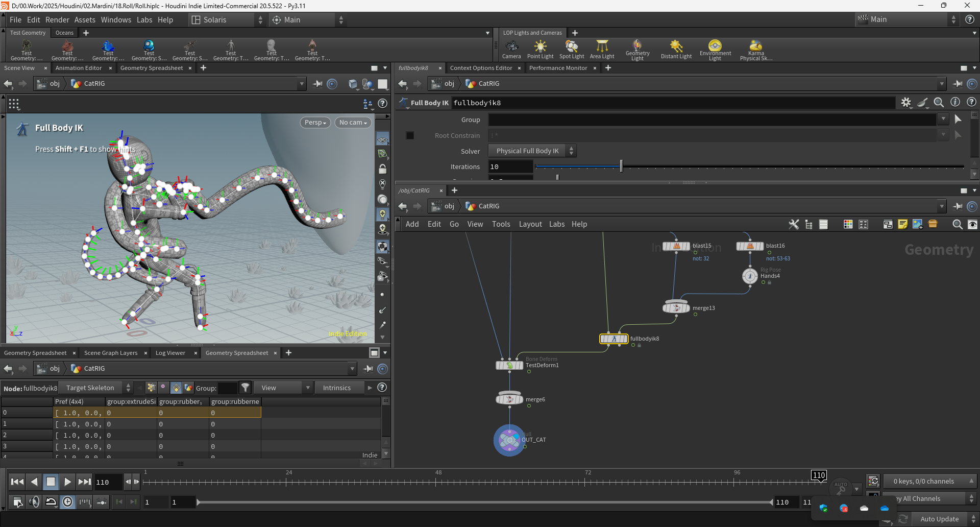Switch to Animation Editor tab

(79, 68)
